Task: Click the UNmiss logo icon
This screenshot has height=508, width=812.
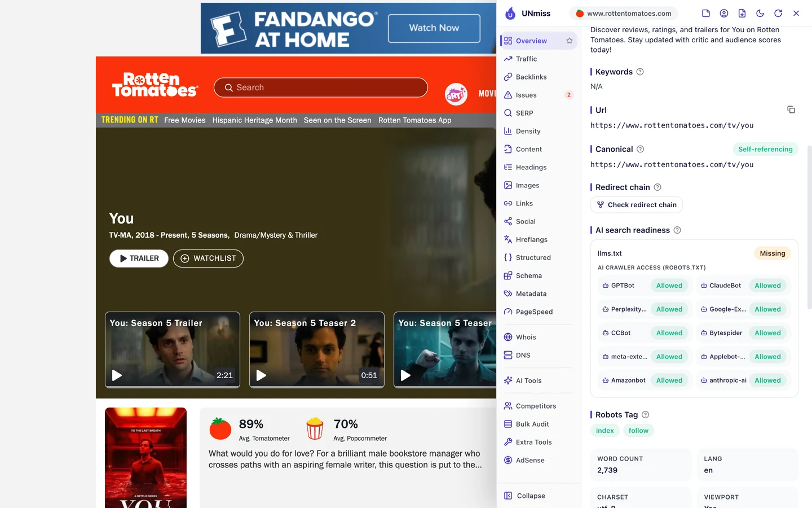Action: pyautogui.click(x=510, y=14)
